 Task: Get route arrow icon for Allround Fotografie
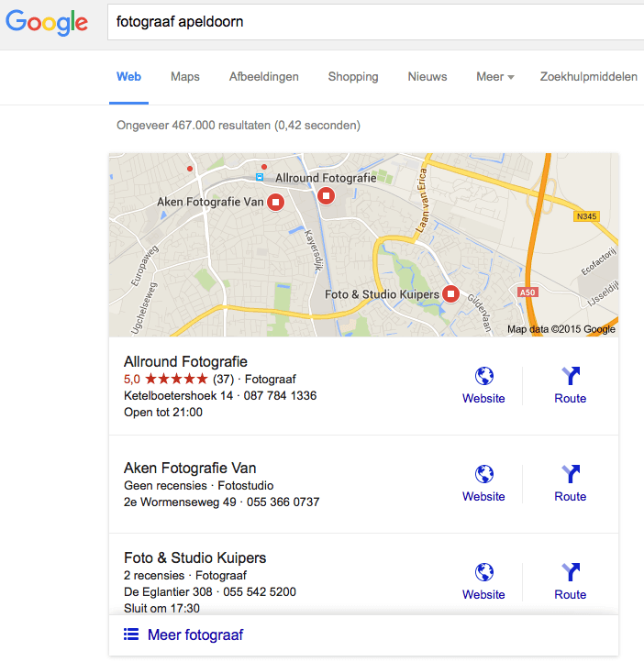coord(570,376)
